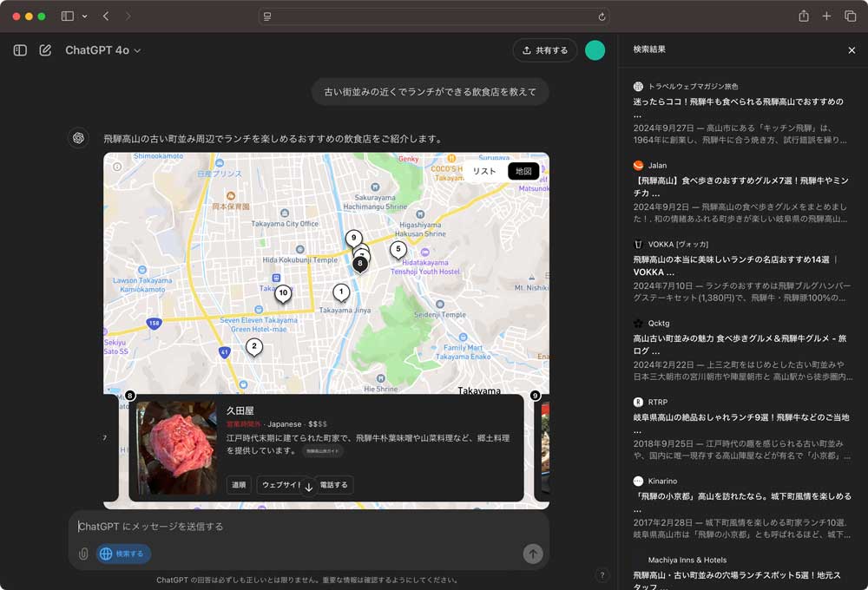Viewport: 868px width, 590px height.
Task: Open the help question mark icon
Action: pos(602,575)
